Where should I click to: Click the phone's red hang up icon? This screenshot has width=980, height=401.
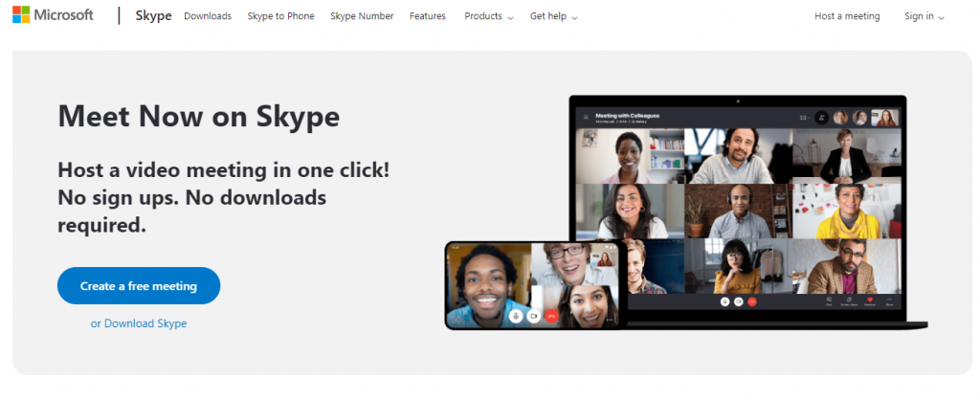(551, 317)
